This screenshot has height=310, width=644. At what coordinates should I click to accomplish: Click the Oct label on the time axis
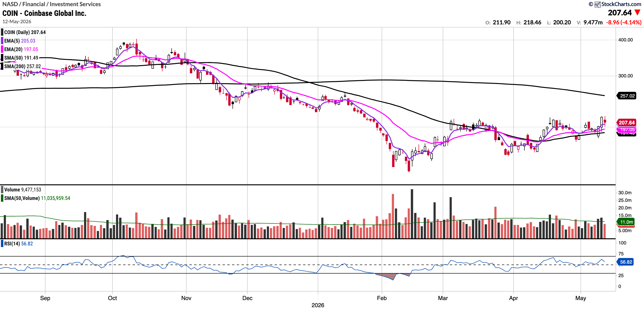(x=112, y=298)
